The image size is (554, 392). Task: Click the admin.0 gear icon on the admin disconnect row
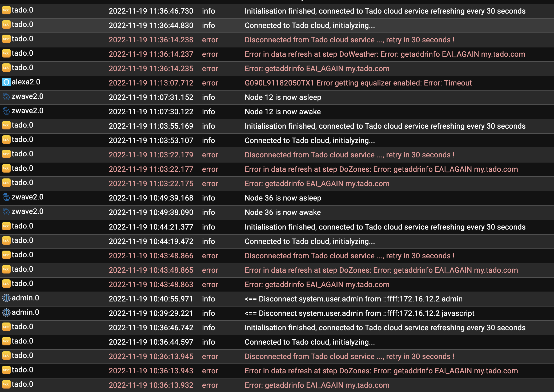[x=6, y=298]
